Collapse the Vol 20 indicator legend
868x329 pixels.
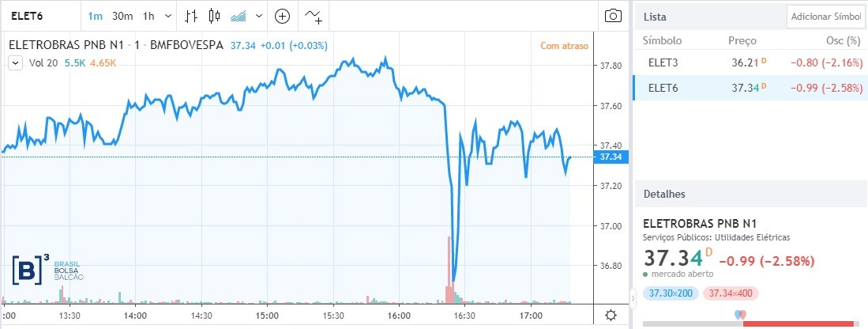15,62
